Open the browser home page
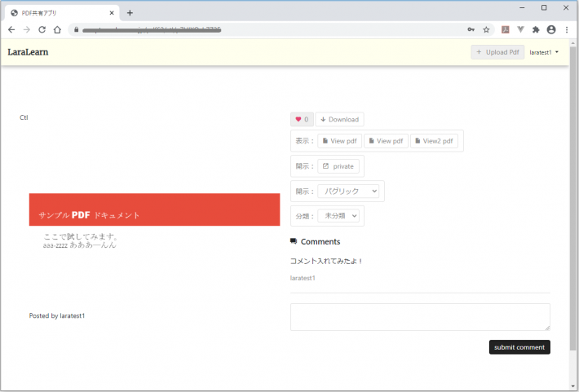 click(x=57, y=29)
